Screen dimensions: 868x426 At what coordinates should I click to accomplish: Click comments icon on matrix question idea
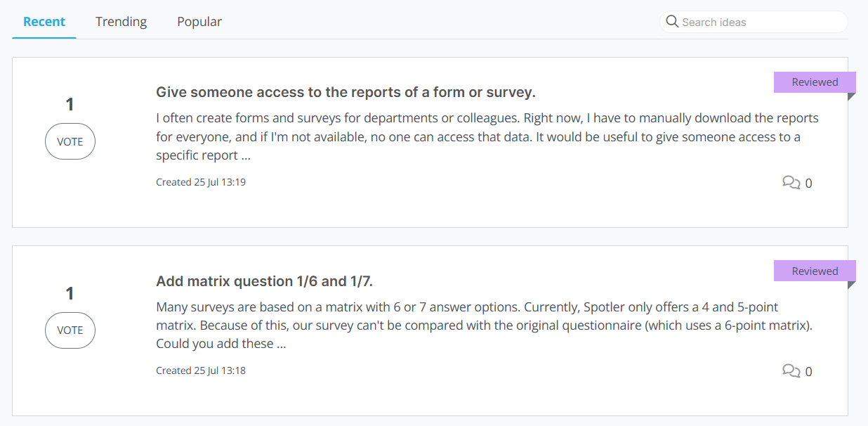pyautogui.click(x=791, y=371)
